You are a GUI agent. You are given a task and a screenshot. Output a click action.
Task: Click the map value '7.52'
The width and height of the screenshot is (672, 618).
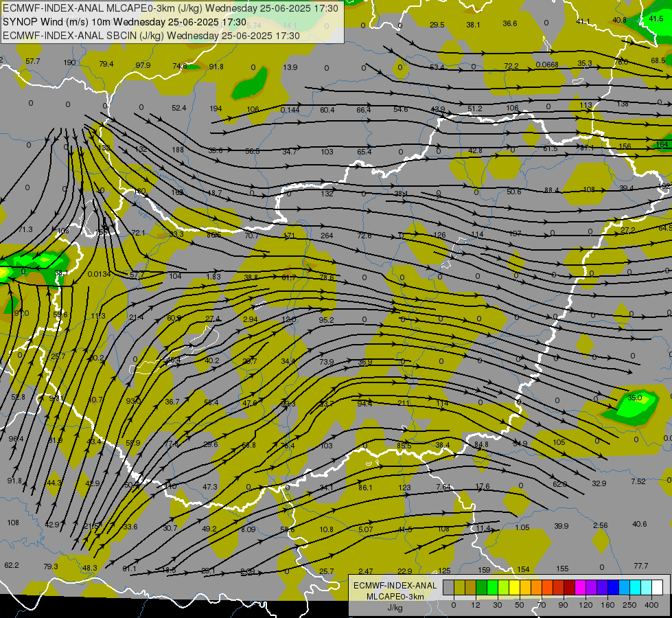[638, 481]
